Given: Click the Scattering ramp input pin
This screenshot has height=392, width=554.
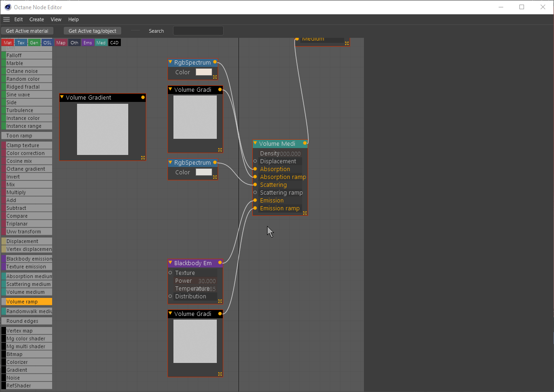Looking at the screenshot, I should coord(255,193).
